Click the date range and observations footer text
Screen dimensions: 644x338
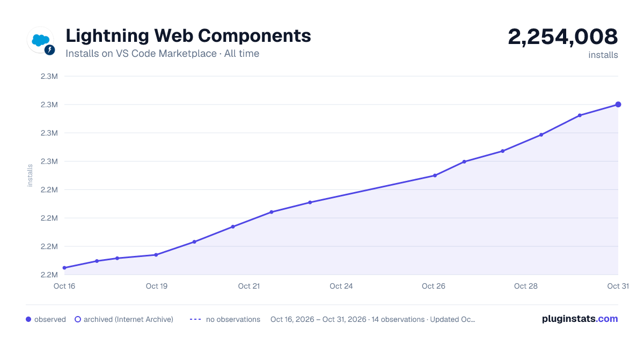pyautogui.click(x=373, y=319)
